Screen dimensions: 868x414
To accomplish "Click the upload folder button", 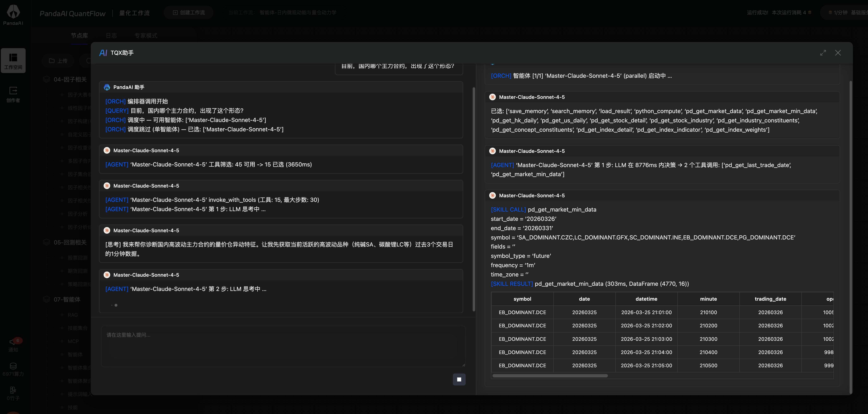I will 58,61.
